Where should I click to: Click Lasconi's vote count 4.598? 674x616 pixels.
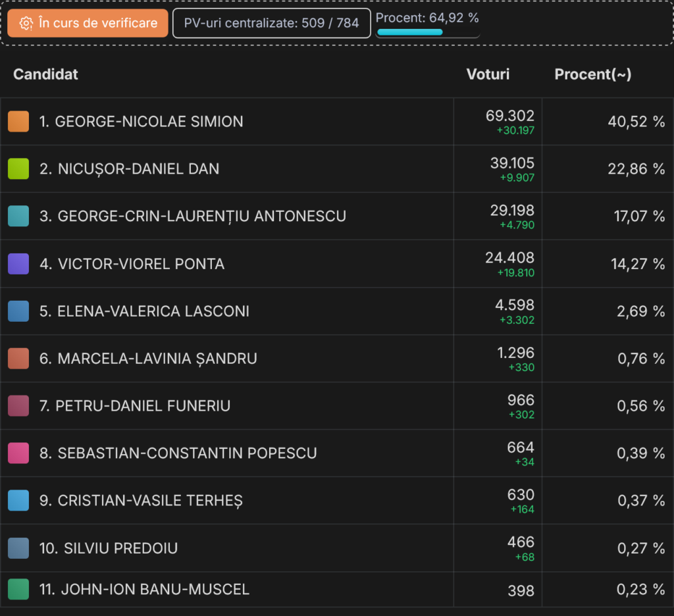515,305
